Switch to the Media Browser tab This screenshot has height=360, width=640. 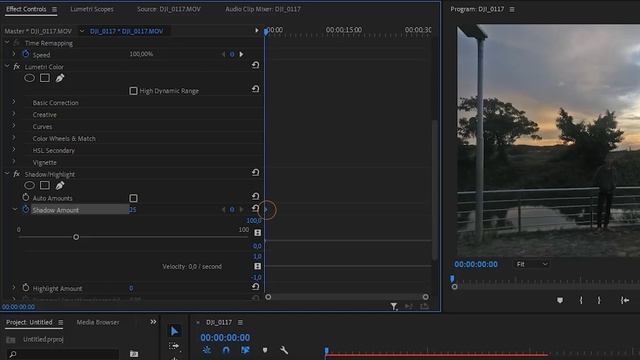98,322
